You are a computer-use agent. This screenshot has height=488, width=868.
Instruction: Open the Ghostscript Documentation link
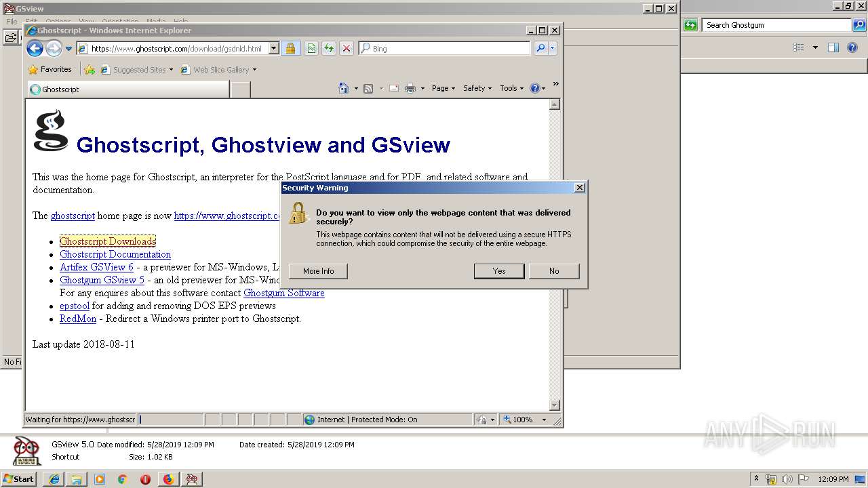(115, 254)
